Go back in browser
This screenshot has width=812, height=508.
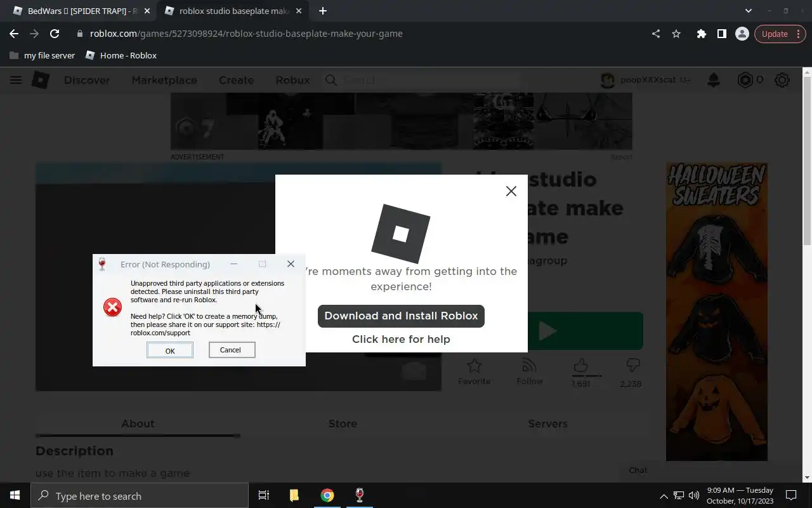[14, 34]
